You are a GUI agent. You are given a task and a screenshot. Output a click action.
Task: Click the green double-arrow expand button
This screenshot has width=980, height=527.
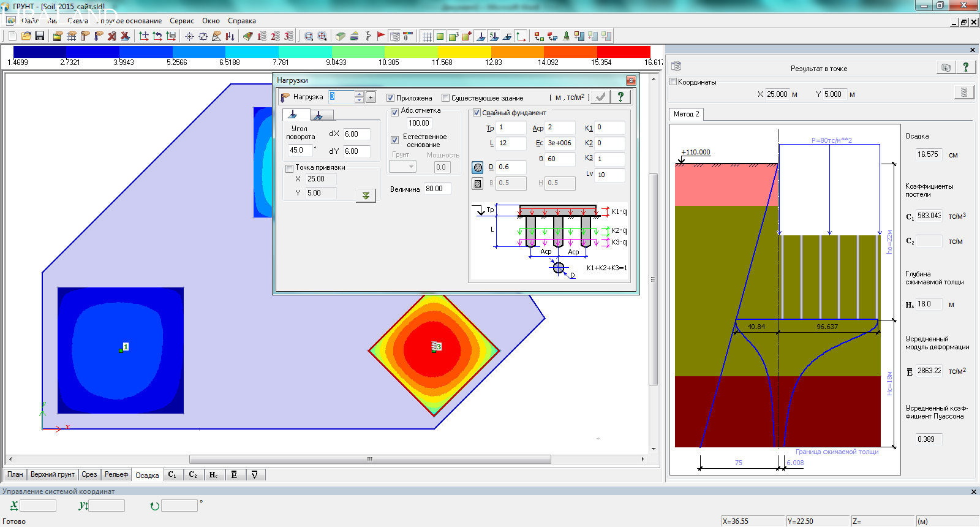[x=366, y=195]
